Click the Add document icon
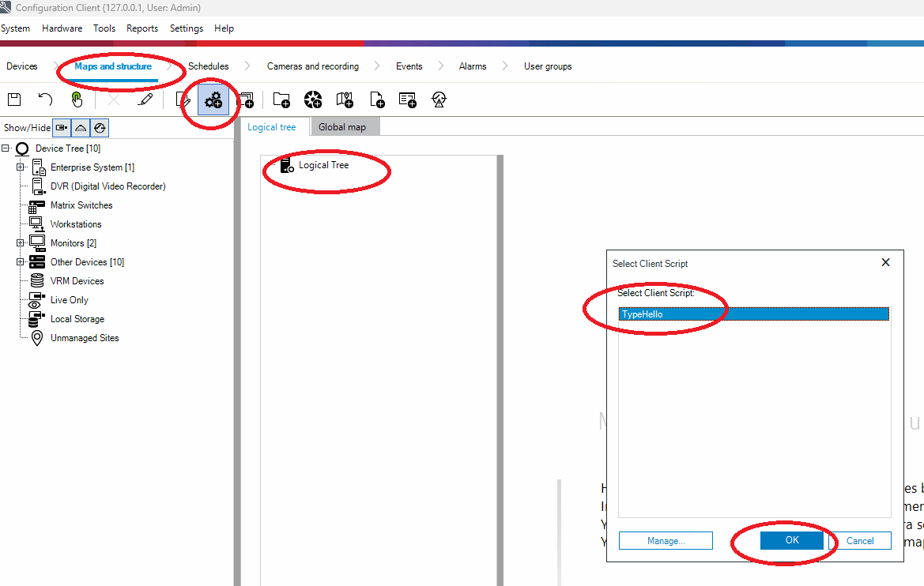This screenshot has height=586, width=924. click(377, 100)
